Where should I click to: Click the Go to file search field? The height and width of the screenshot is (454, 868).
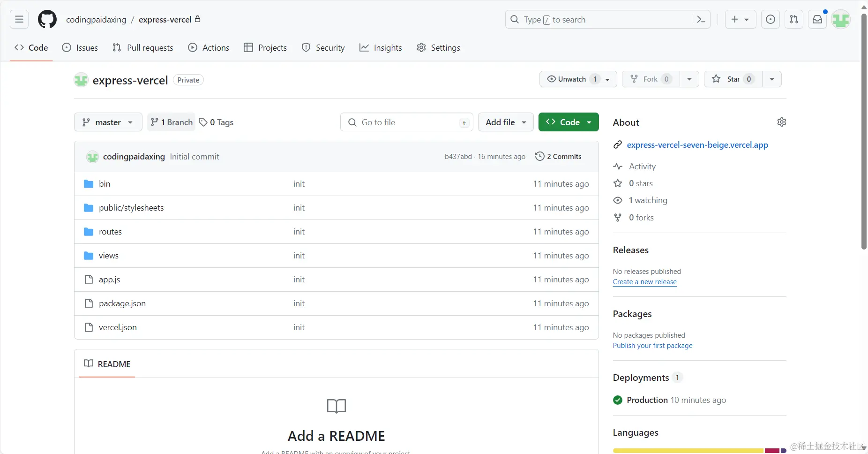pos(407,122)
